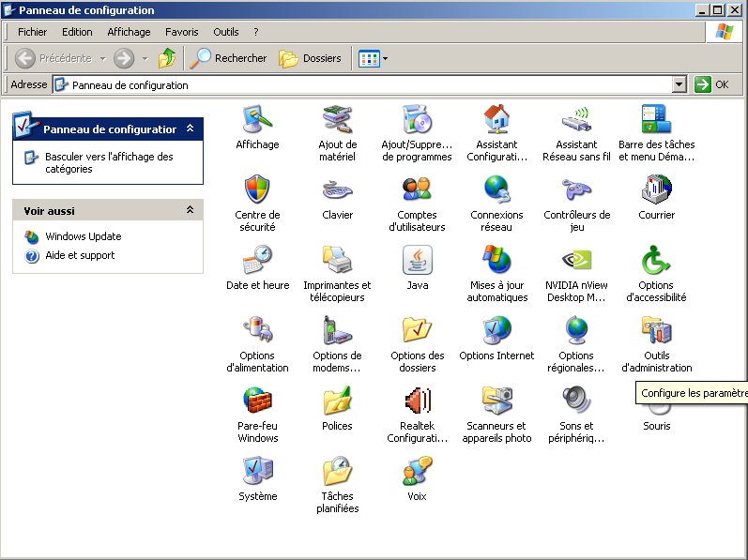Open the Affichage menu

point(129,32)
